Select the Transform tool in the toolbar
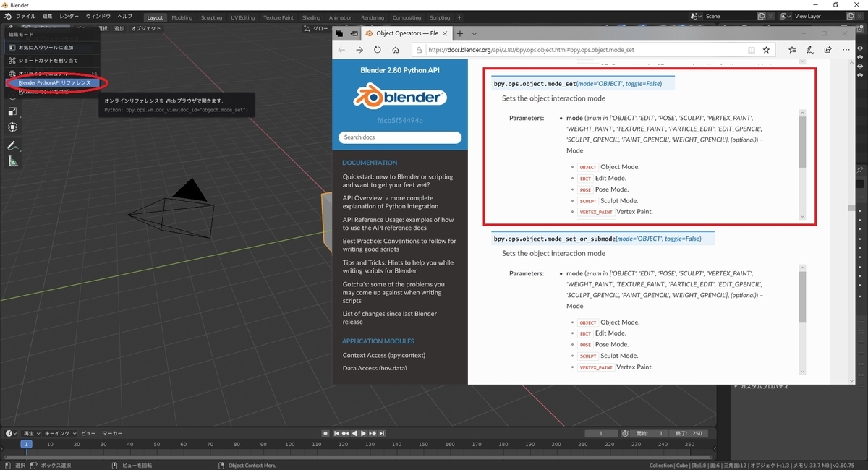The width and height of the screenshot is (868, 470). click(x=12, y=127)
